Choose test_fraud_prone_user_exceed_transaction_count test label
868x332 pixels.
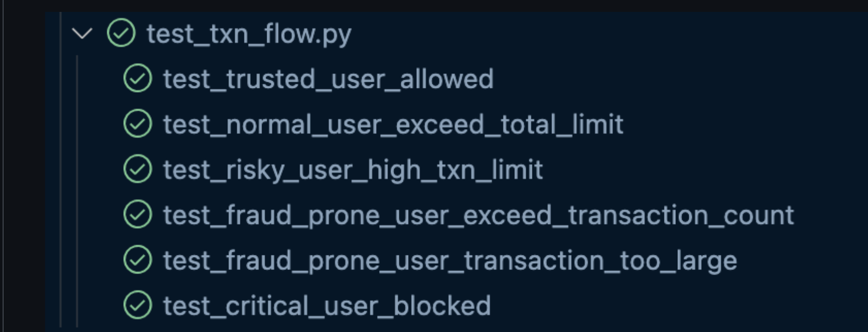coord(478,215)
